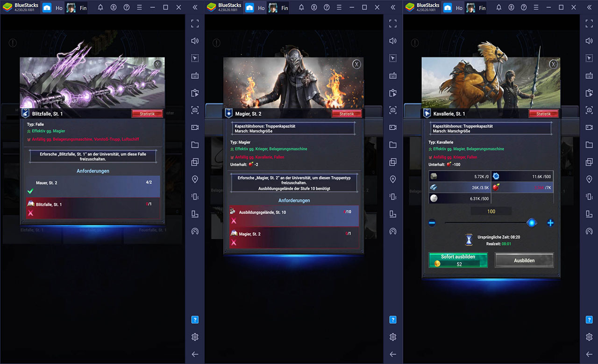Viewport: 598px width, 364px height.
Task: Click the 11.6K /500 resource cell
Action: click(522, 177)
